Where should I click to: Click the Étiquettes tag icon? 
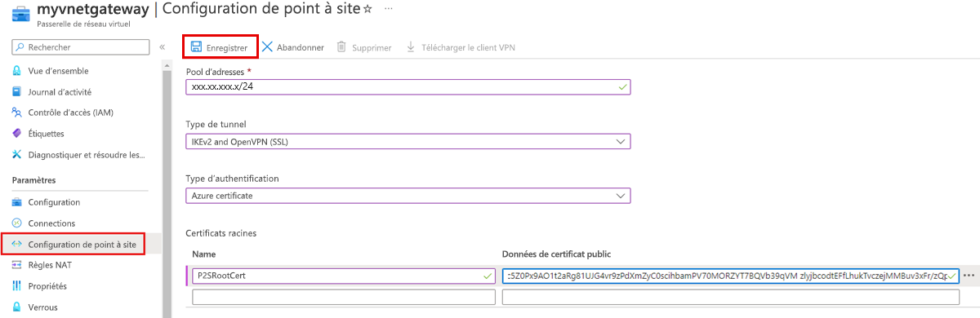[x=16, y=134]
